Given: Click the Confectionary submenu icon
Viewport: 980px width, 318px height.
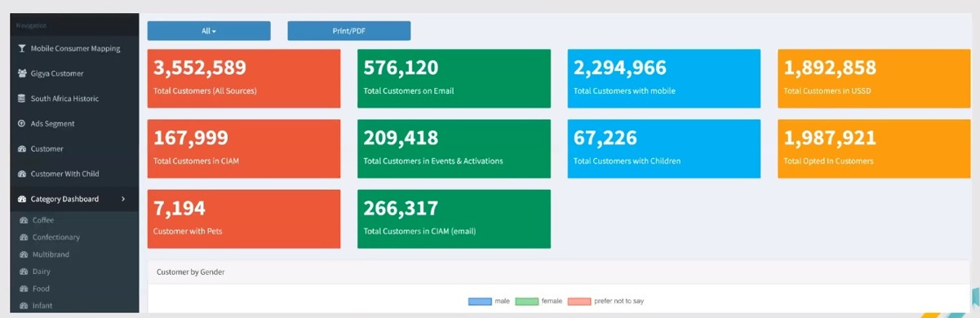Looking at the screenshot, I should click(x=24, y=237).
